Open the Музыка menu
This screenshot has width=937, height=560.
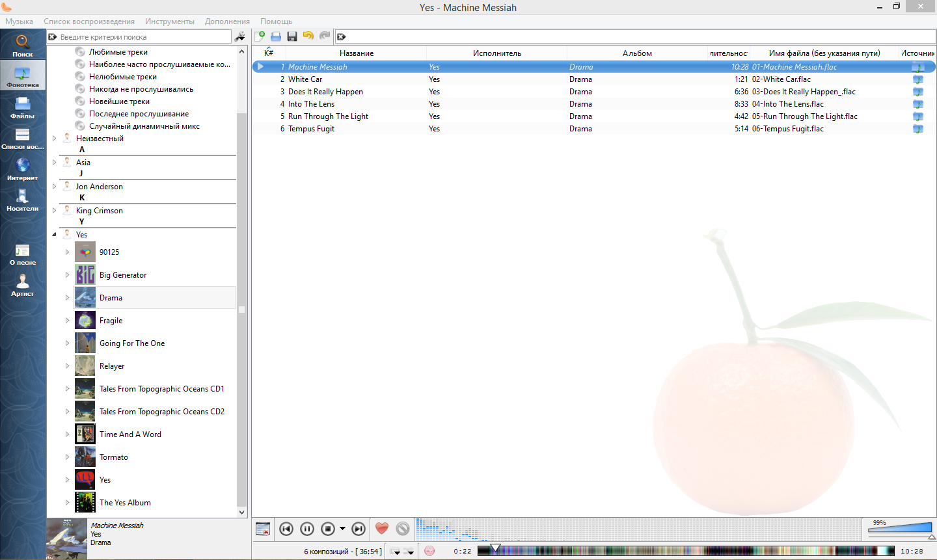tap(19, 21)
